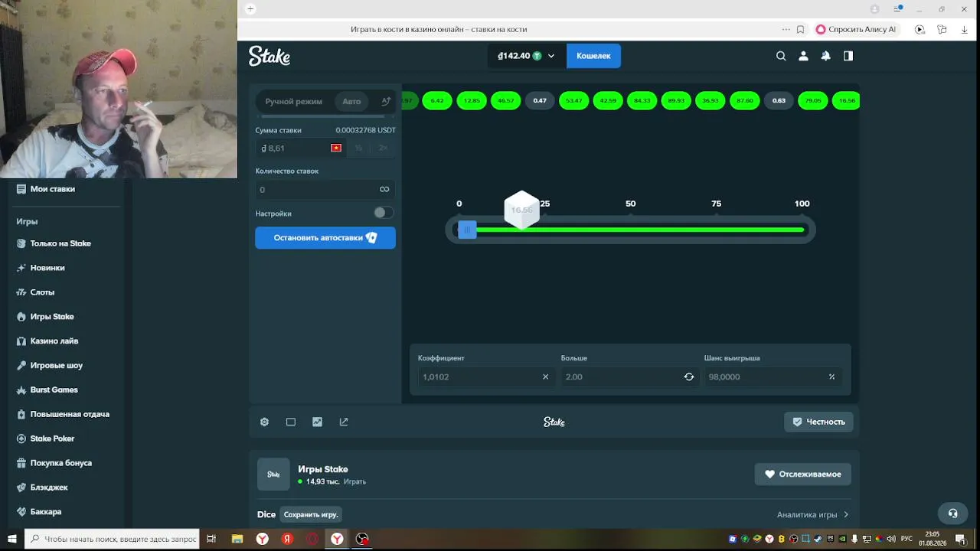Select the Авто betting tab
Viewport: 980px width, 551px height.
[351, 101]
